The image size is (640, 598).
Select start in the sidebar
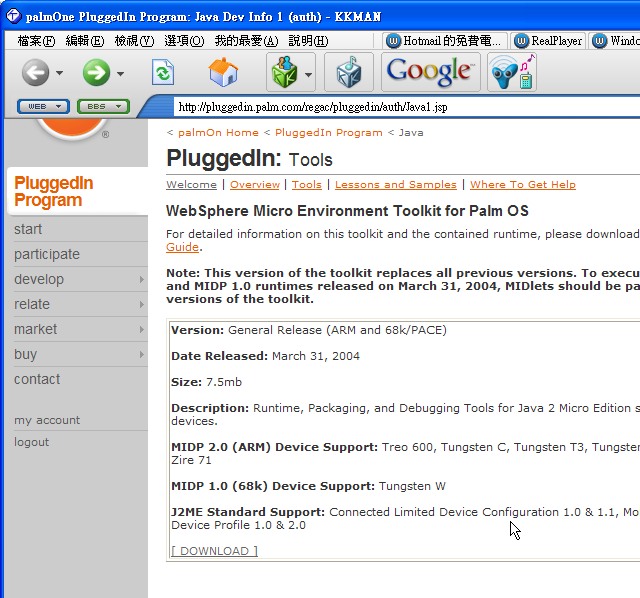pyautogui.click(x=28, y=229)
